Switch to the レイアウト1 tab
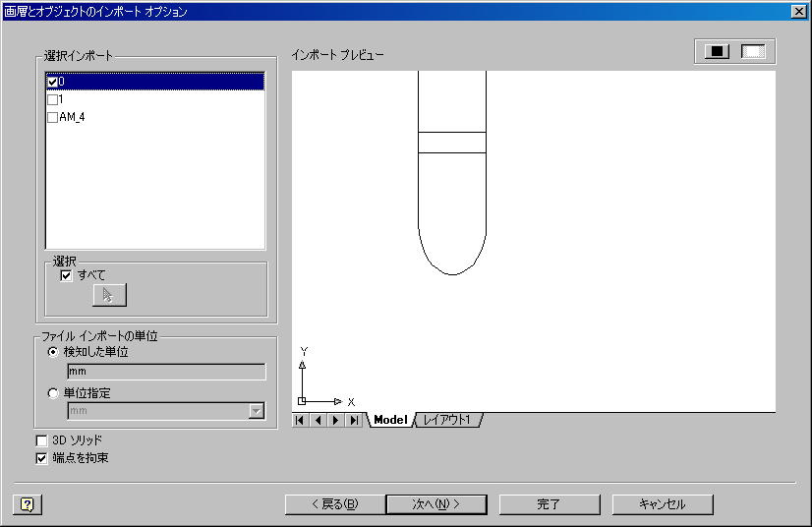Viewport: 812px width, 527px height. pyautogui.click(x=447, y=420)
